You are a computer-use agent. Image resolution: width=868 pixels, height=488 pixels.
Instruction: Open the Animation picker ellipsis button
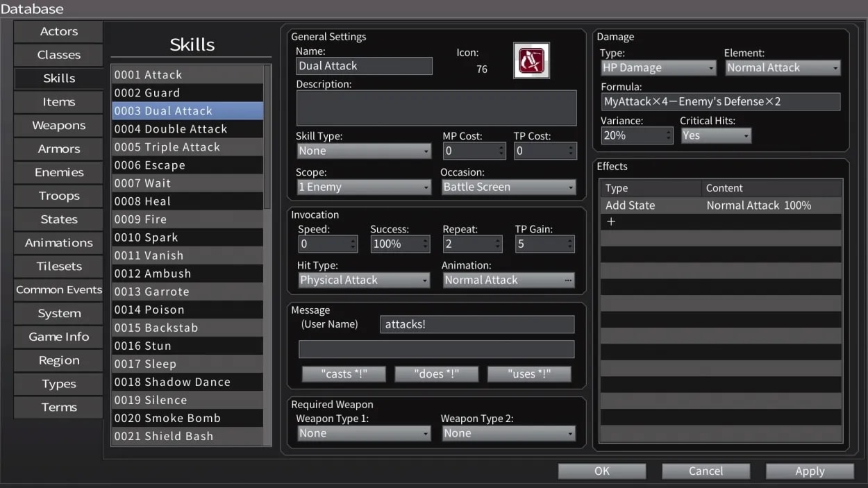569,280
